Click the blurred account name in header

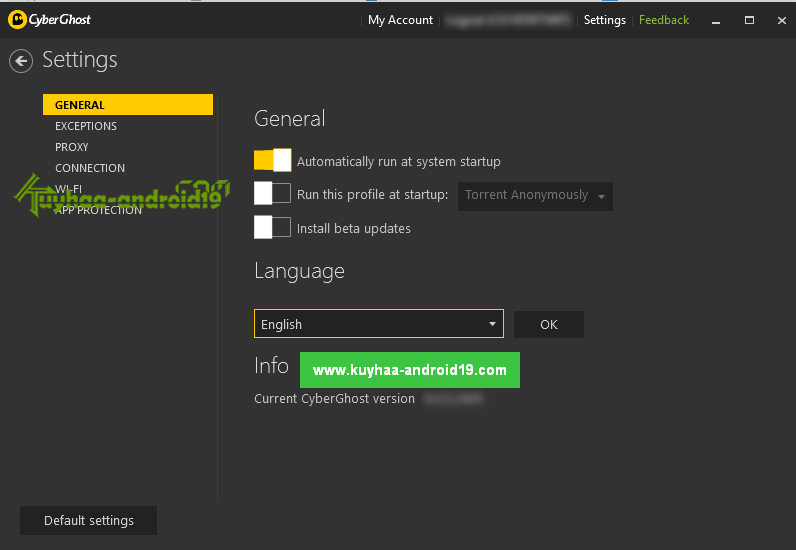coord(508,20)
